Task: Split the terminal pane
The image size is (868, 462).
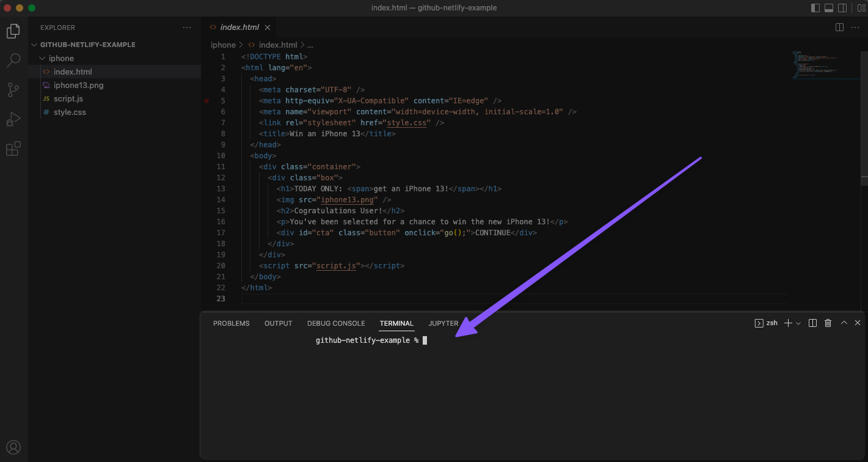Action: pos(812,323)
